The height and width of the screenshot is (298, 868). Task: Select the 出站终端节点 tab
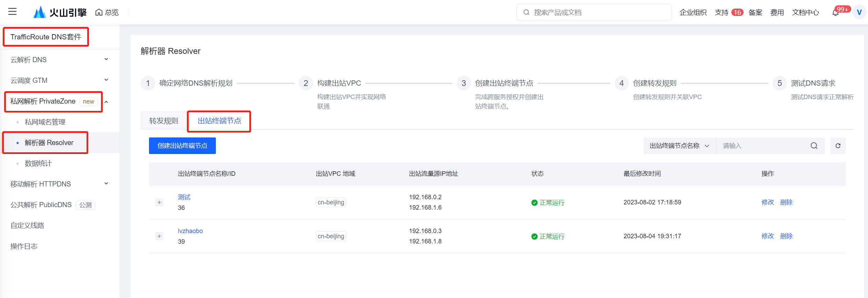point(219,121)
